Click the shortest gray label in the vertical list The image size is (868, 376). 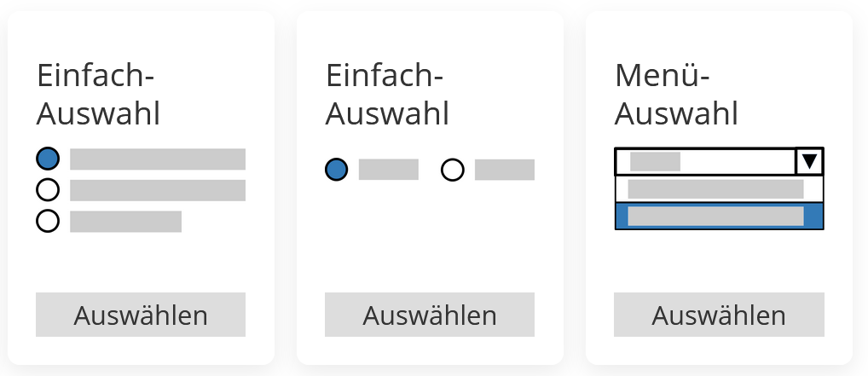(x=125, y=222)
